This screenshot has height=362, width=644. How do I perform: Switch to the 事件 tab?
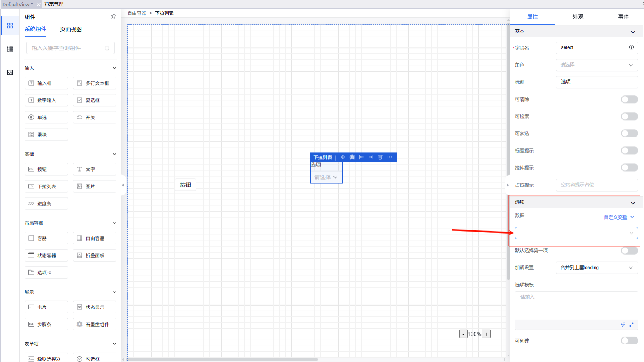point(623,17)
